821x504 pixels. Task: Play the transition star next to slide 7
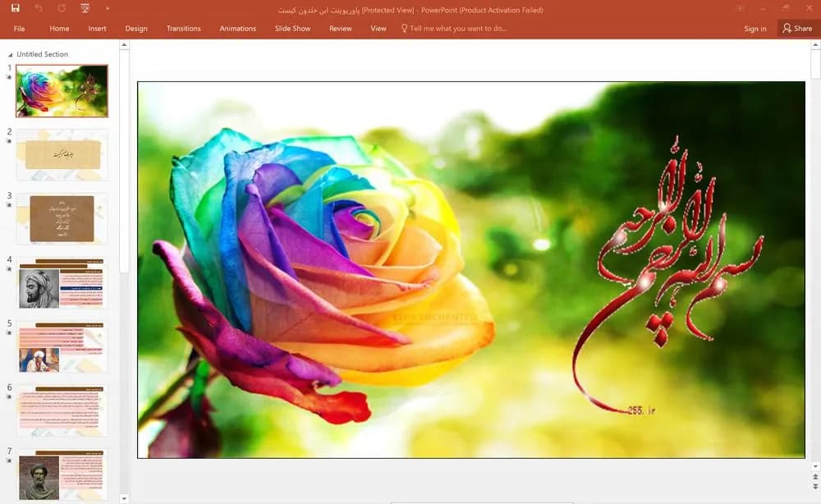(9, 460)
